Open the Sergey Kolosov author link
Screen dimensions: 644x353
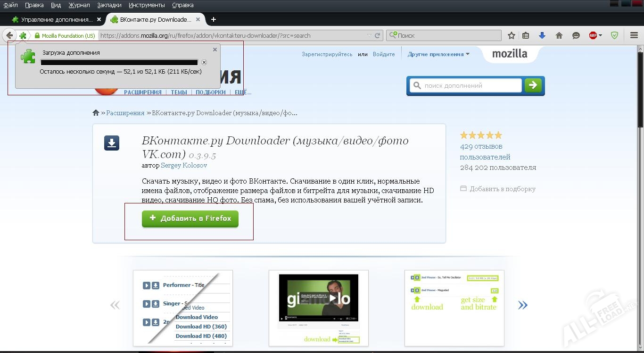coord(184,166)
